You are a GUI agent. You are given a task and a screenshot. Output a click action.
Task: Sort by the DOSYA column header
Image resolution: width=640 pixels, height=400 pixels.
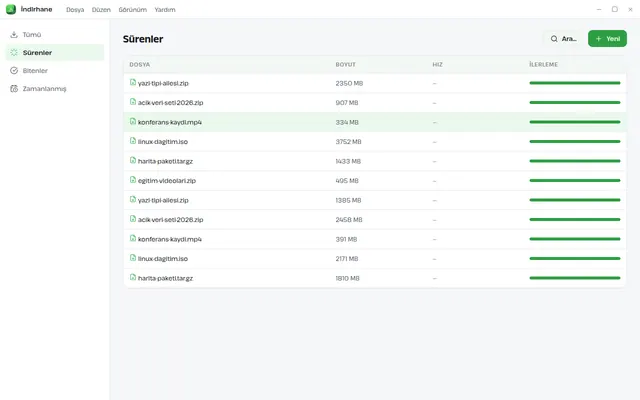(x=140, y=64)
